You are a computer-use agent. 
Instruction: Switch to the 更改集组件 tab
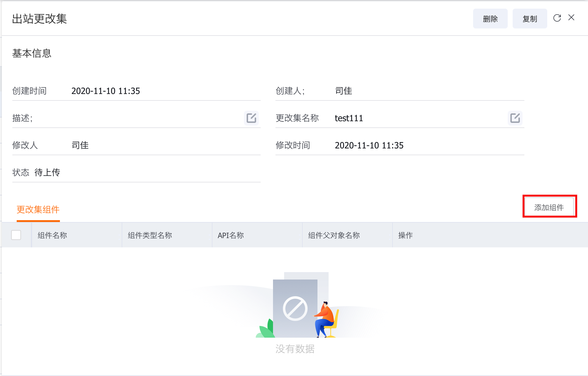click(38, 210)
